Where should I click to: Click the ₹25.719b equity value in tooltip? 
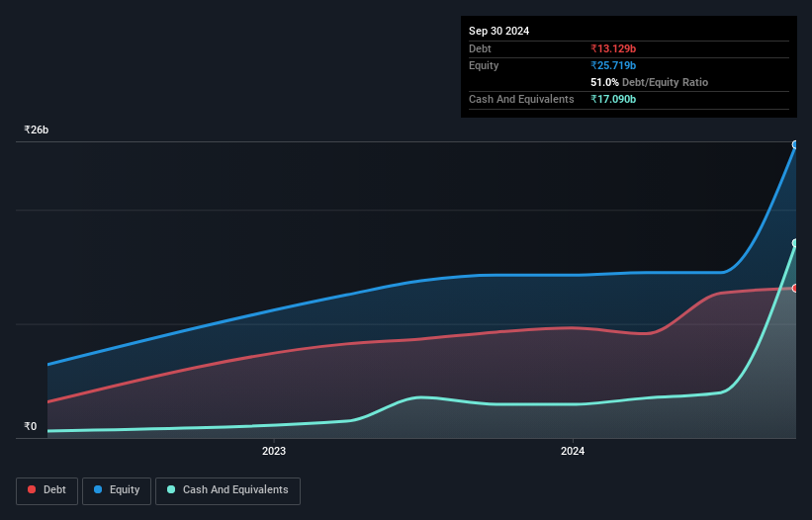[613, 65]
